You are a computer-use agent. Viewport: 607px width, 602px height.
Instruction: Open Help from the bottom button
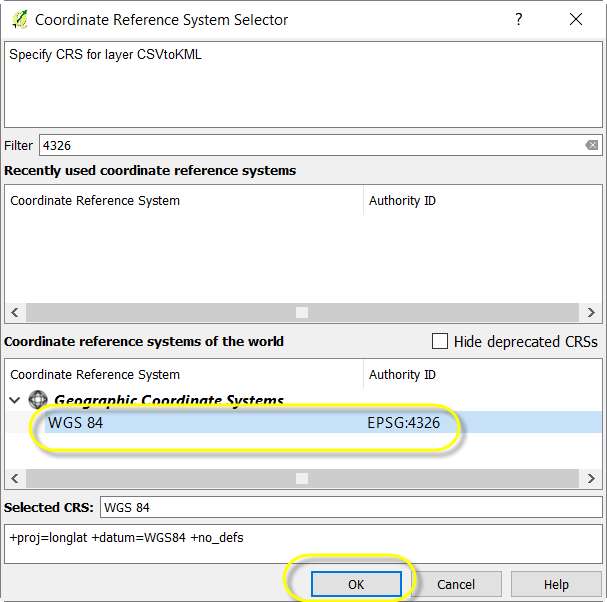point(556,584)
